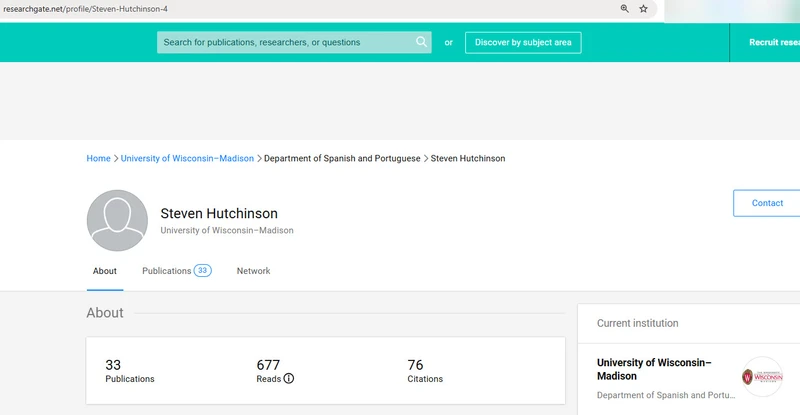This screenshot has width=800, height=415.
Task: Click the Discover by subject area button
Action: (523, 42)
